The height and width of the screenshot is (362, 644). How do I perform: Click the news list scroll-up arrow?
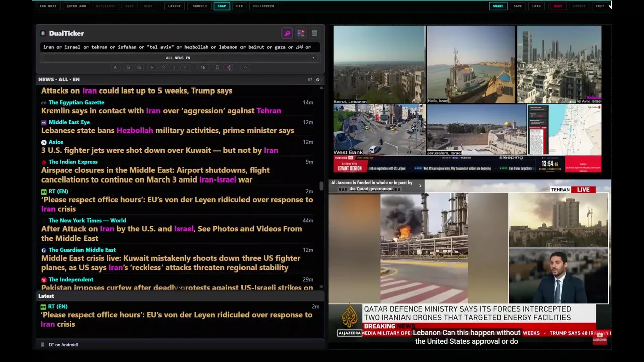(x=321, y=87)
